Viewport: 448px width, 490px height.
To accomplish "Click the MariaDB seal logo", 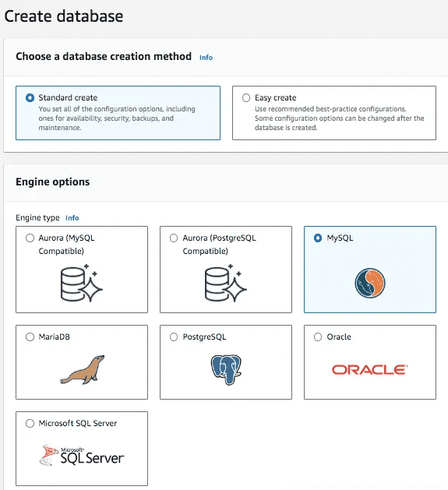I will 83,370.
